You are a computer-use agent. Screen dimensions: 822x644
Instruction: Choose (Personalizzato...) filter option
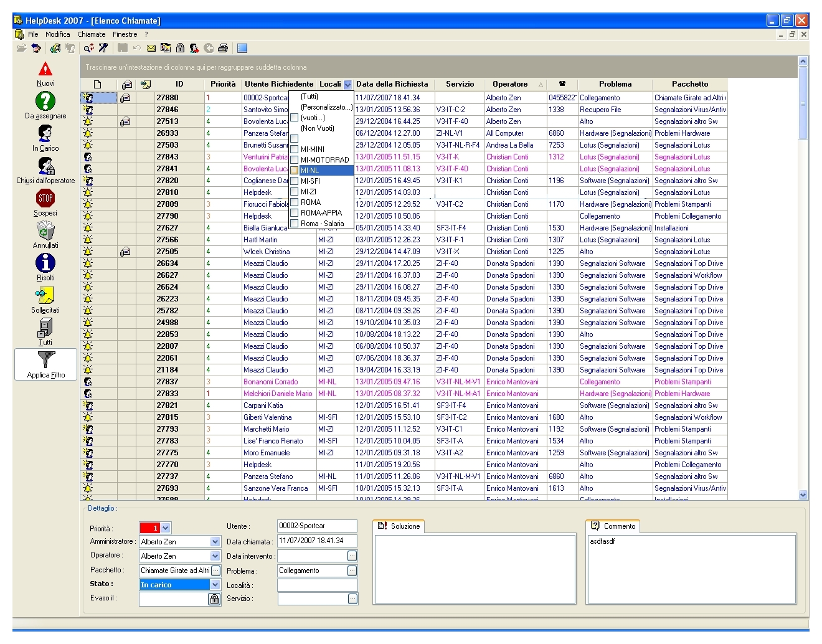pyautogui.click(x=326, y=107)
